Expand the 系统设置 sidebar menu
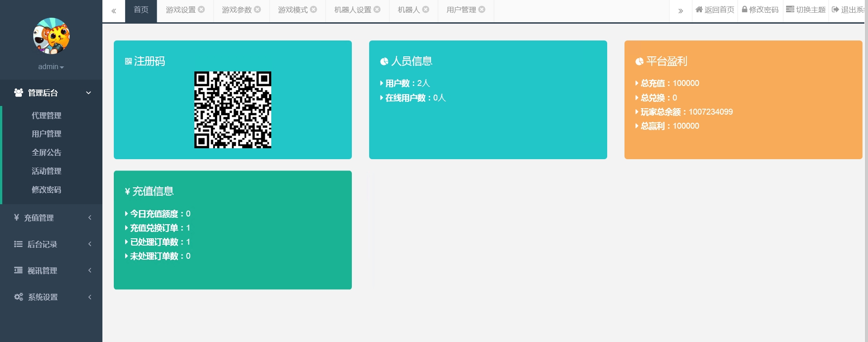 (x=51, y=297)
